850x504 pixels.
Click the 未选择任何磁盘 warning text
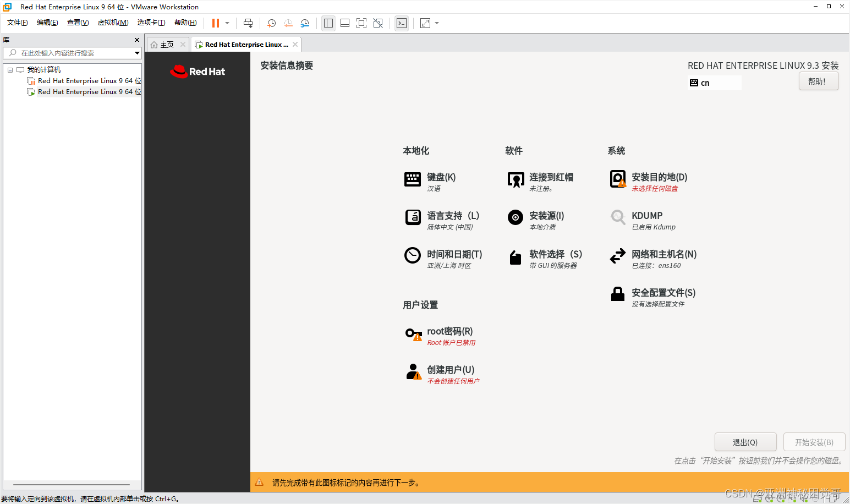click(x=655, y=188)
